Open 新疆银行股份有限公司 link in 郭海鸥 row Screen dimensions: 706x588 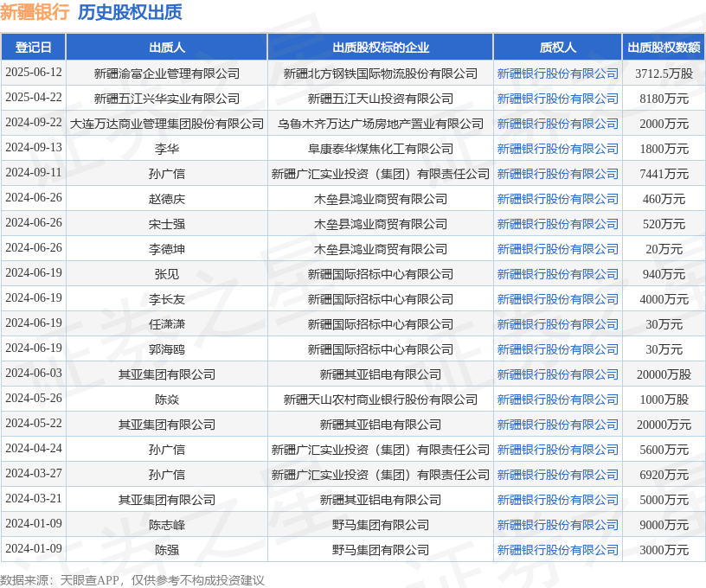[x=558, y=349]
